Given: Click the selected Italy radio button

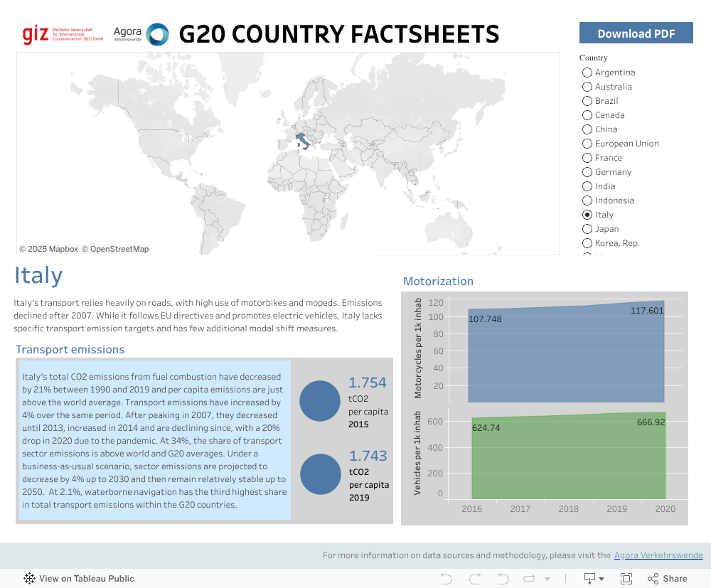Looking at the screenshot, I should 587,215.
